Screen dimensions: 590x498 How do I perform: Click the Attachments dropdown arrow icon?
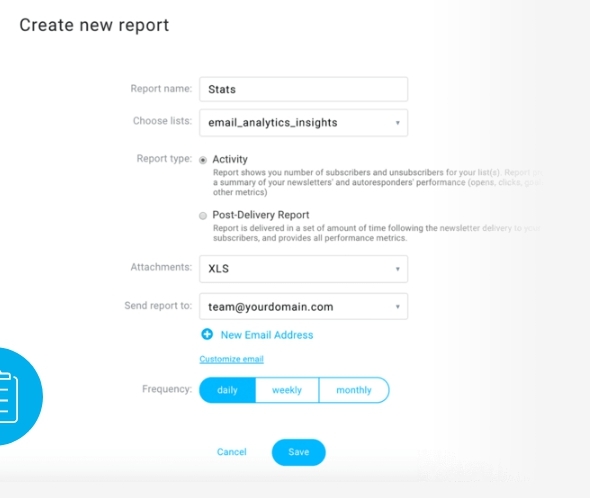pos(397,269)
